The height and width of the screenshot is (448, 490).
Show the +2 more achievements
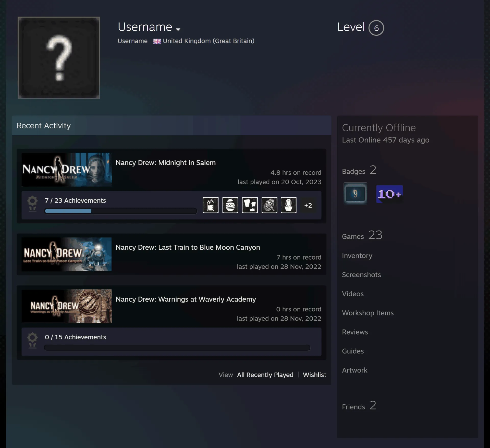click(308, 205)
